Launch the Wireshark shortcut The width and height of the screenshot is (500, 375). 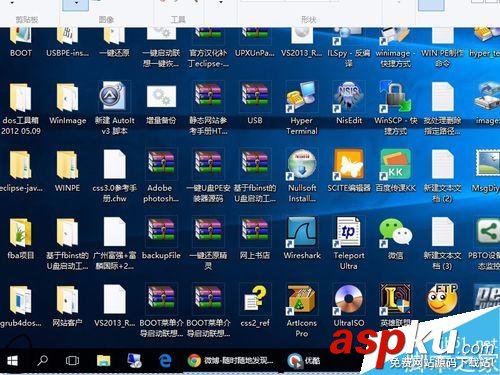pyautogui.click(x=302, y=232)
